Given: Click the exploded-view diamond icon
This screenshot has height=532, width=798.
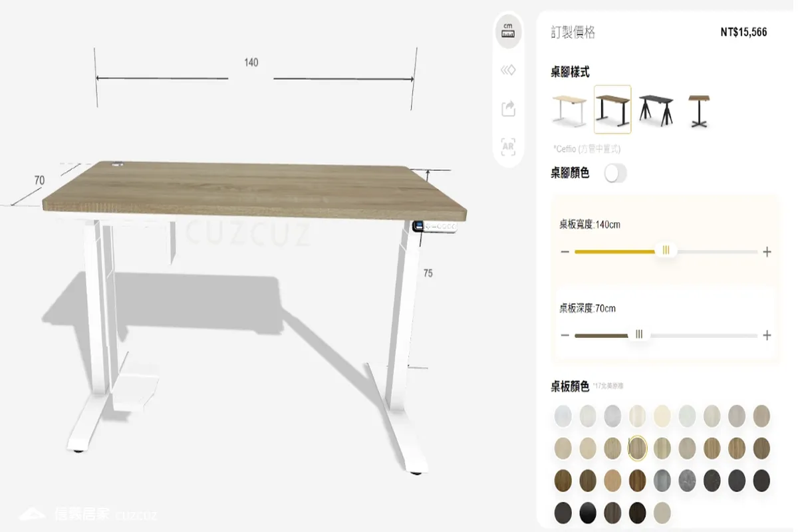Looking at the screenshot, I should tap(509, 70).
